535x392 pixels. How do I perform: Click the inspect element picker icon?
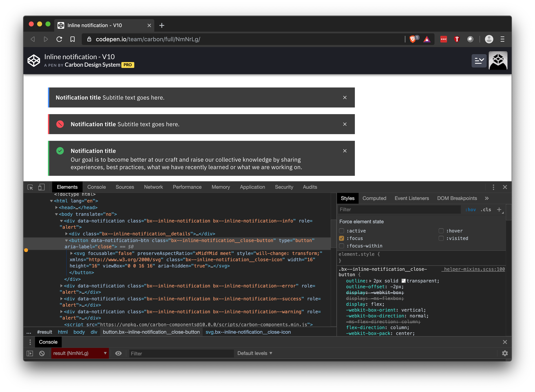tap(30, 187)
